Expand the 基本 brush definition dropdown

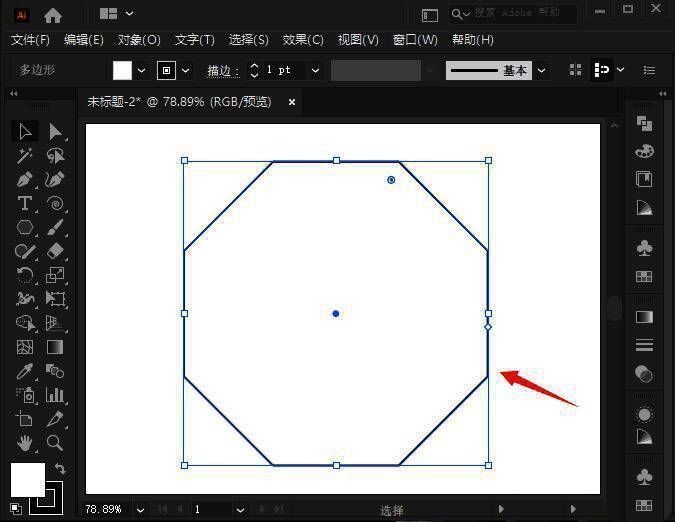(542, 70)
